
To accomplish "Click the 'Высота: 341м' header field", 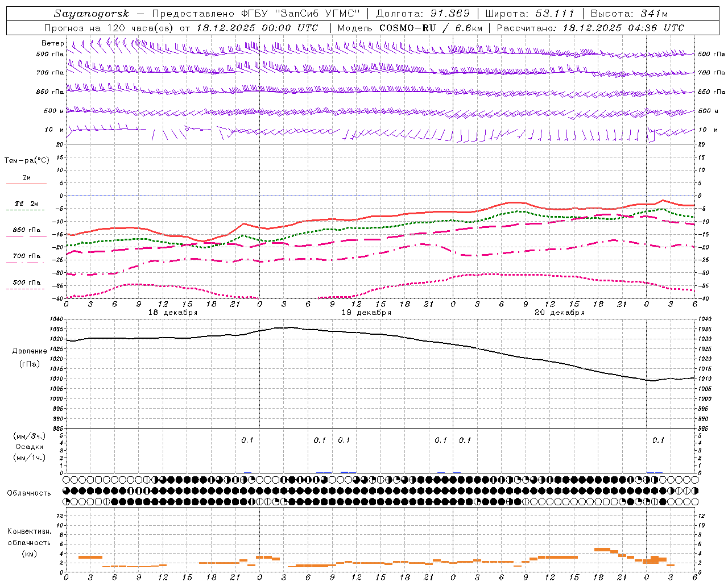I will coord(629,14).
